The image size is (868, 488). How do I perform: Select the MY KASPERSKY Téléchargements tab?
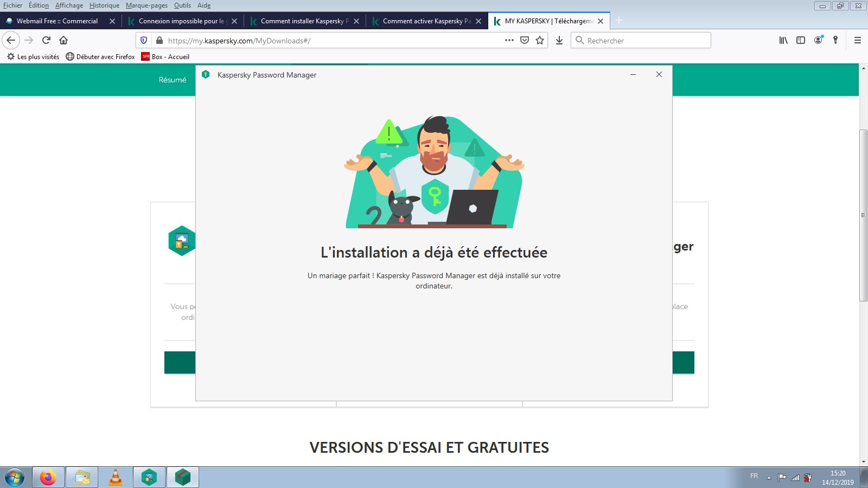point(548,21)
